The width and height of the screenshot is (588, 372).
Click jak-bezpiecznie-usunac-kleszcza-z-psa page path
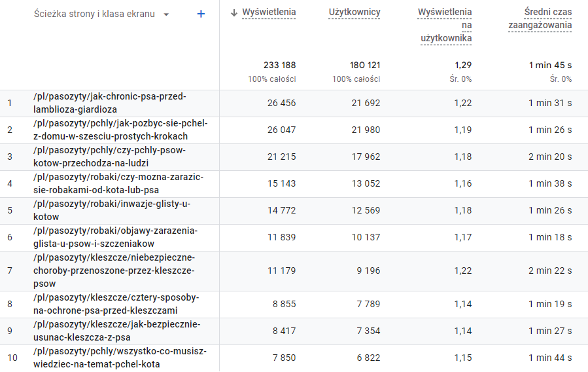click(x=116, y=331)
